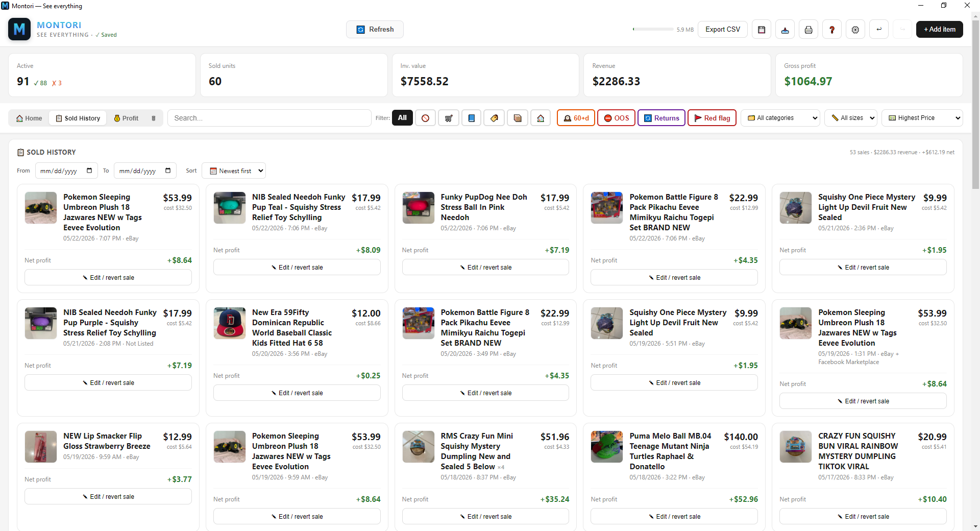Click the New Era hat $12.00 price
The width and height of the screenshot is (980, 531).
coord(366,313)
